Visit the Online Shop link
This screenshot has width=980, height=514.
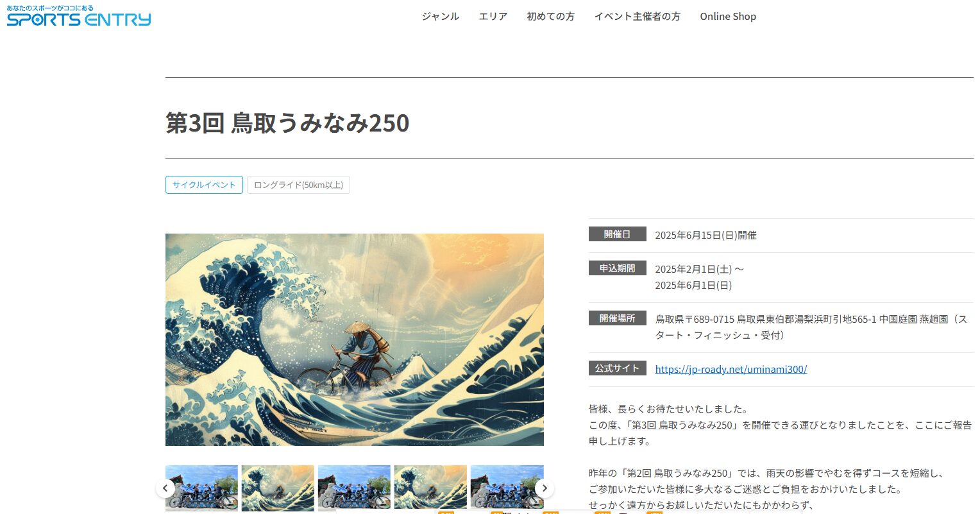728,17
